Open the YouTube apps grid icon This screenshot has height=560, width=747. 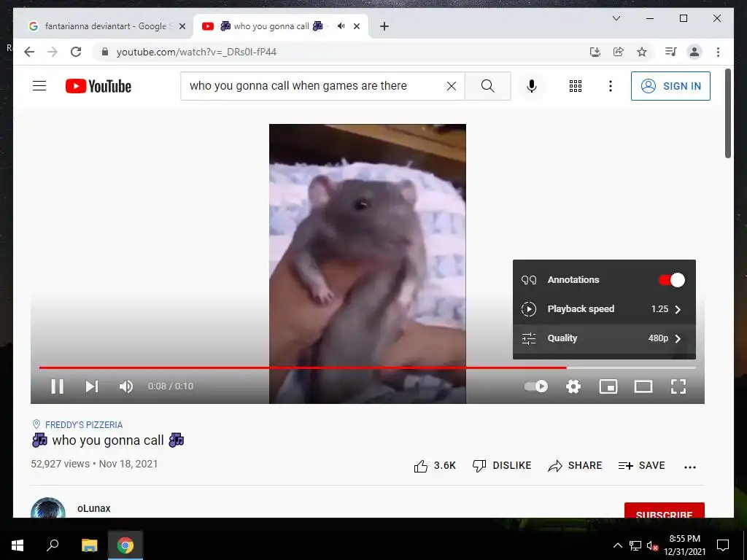[x=576, y=86]
